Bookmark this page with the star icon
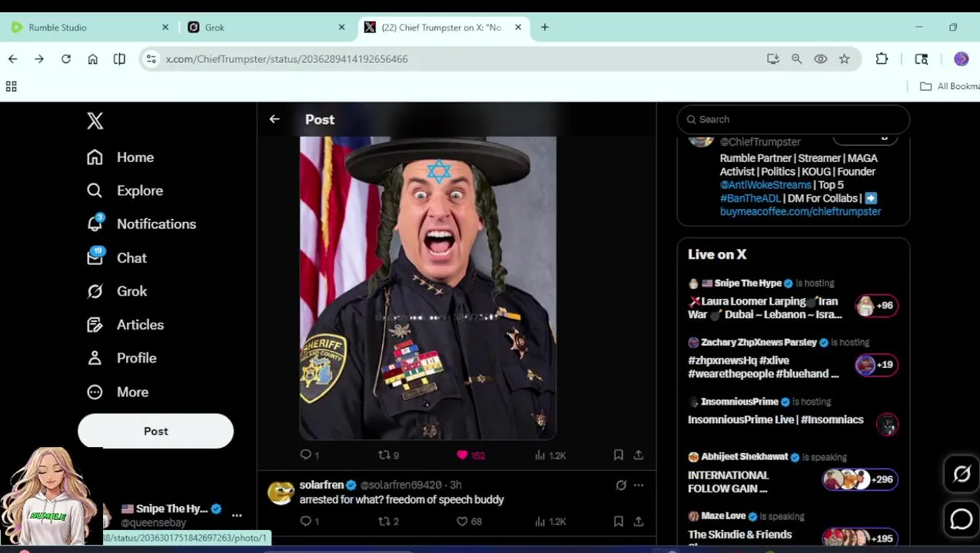Screen dimensions: 980x553 click(844, 59)
